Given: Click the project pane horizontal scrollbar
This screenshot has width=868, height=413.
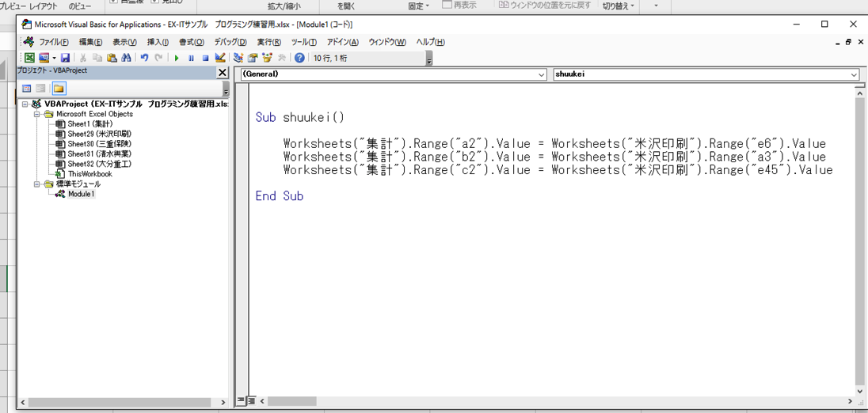Looking at the screenshot, I should 122,403.
